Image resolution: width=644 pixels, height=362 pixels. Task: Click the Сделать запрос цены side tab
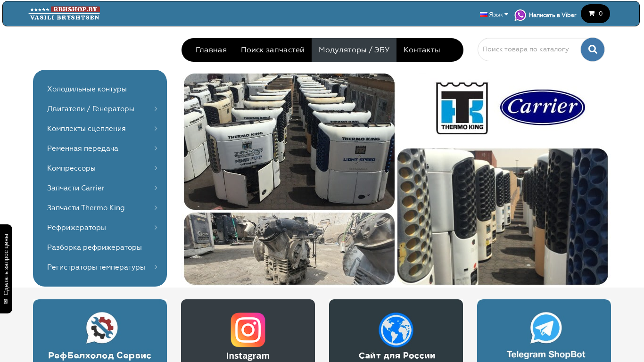(x=6, y=269)
